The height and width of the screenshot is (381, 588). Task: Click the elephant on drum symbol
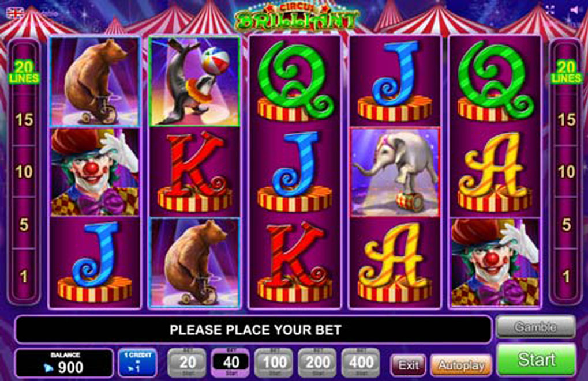click(395, 172)
